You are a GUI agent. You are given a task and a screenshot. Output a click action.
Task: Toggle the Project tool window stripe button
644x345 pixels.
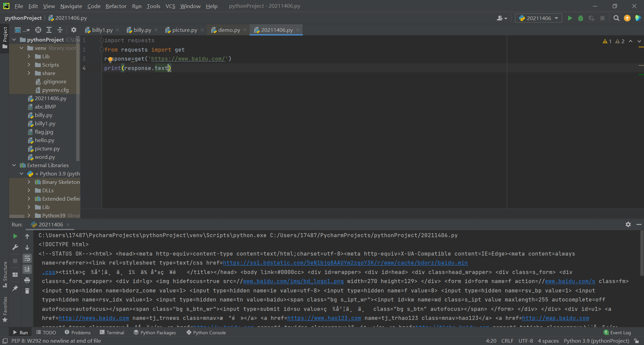[5, 38]
